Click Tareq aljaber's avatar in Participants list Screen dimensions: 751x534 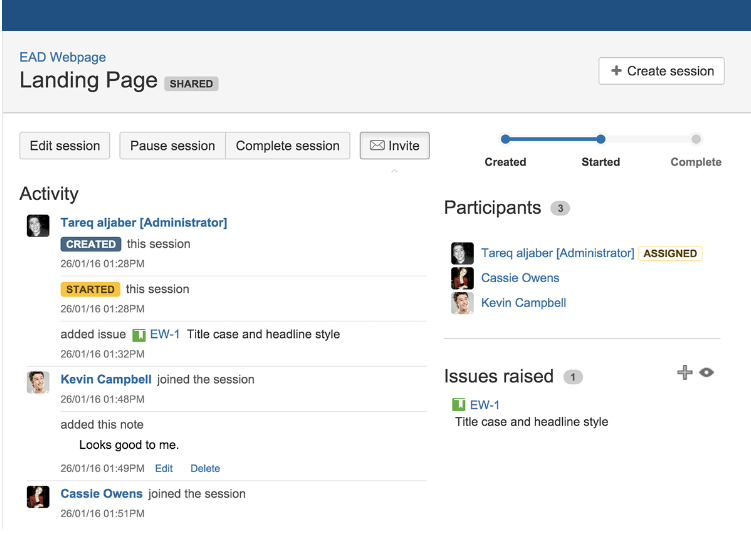(x=462, y=254)
